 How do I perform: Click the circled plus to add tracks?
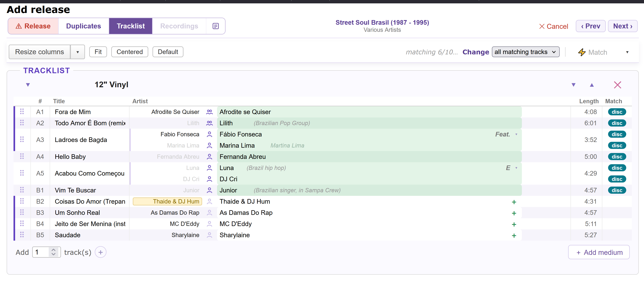coord(100,252)
